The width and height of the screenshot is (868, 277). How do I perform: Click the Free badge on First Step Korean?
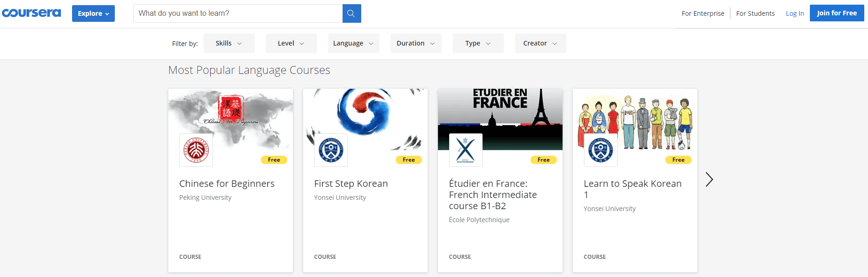(x=409, y=160)
